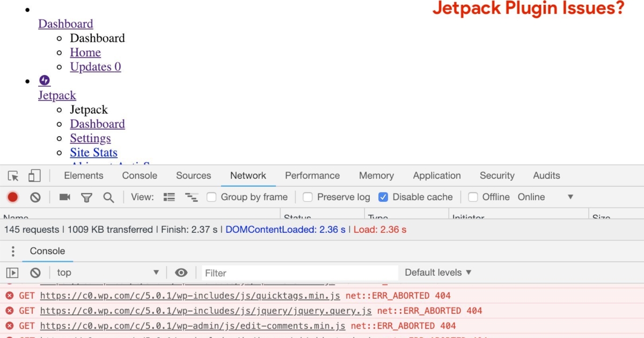Focus the console Filter input field
Image resolution: width=644 pixels, height=338 pixels.
pos(300,273)
